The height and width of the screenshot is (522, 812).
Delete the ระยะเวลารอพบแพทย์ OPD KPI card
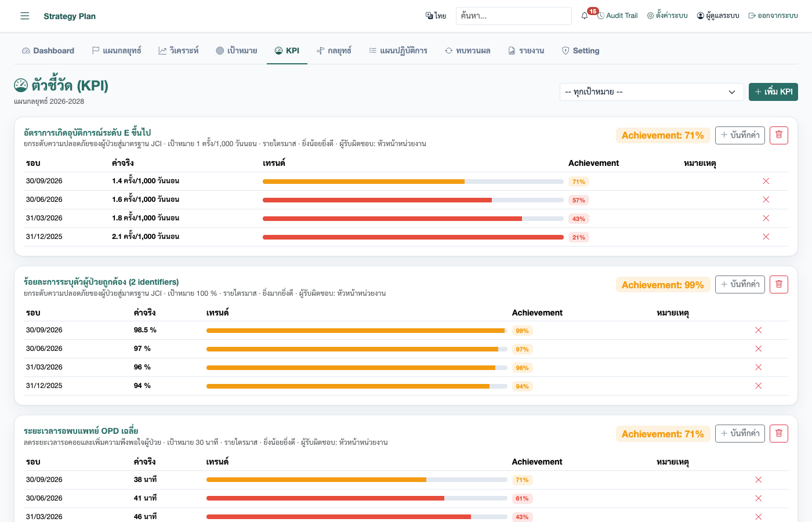[779, 433]
